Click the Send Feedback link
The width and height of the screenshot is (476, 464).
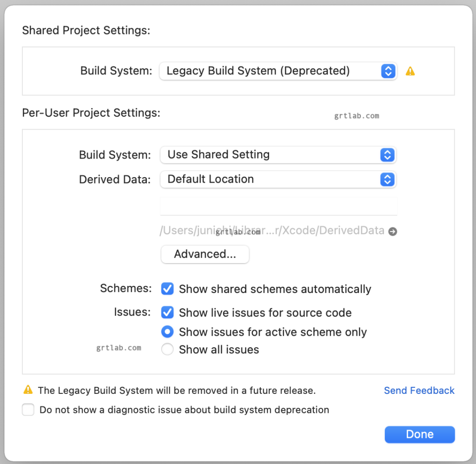[419, 391]
